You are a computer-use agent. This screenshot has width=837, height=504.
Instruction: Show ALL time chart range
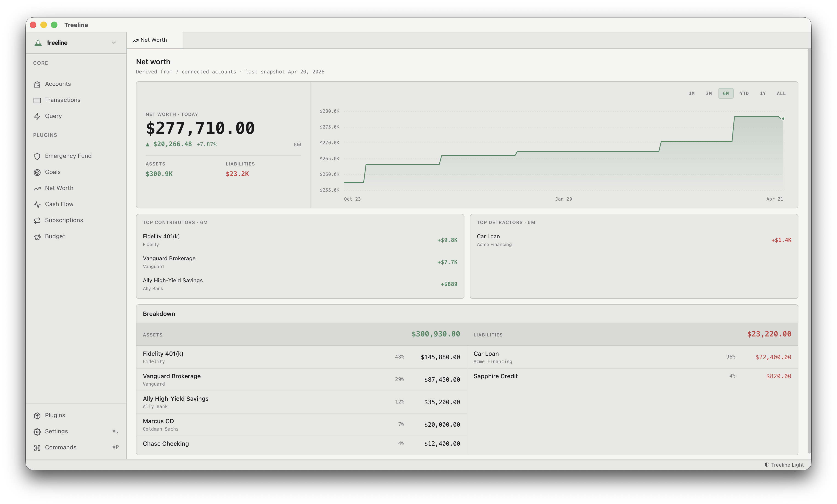pyautogui.click(x=781, y=93)
